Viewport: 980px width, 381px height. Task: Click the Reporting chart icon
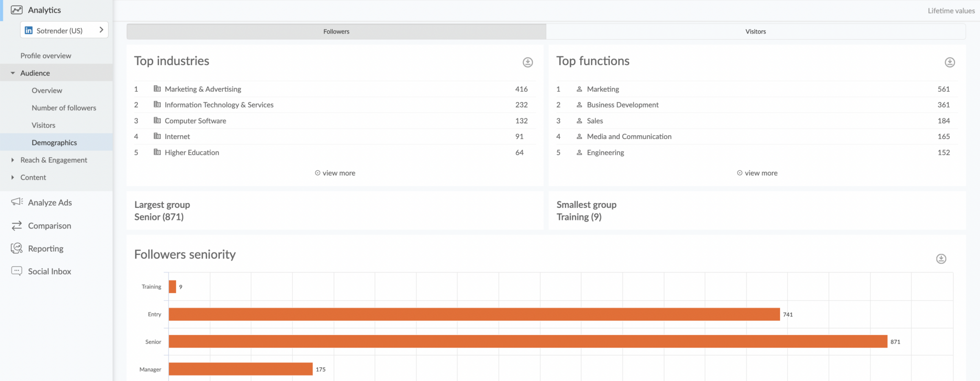point(17,248)
